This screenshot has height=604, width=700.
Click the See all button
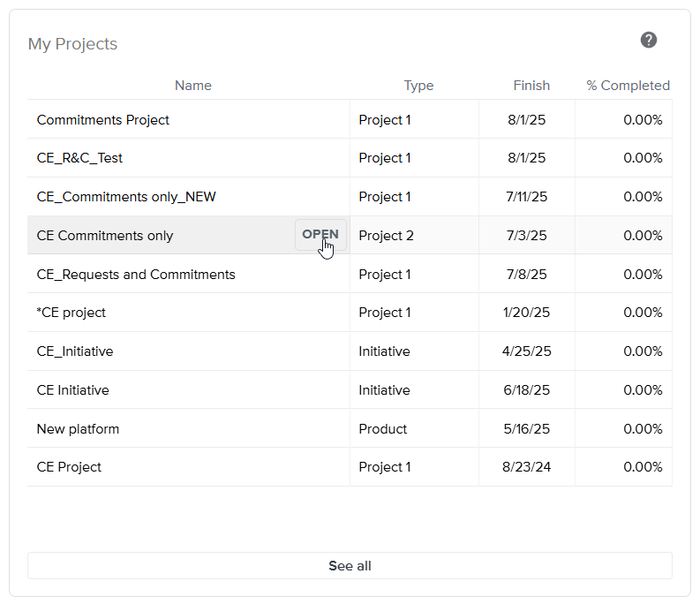(350, 566)
